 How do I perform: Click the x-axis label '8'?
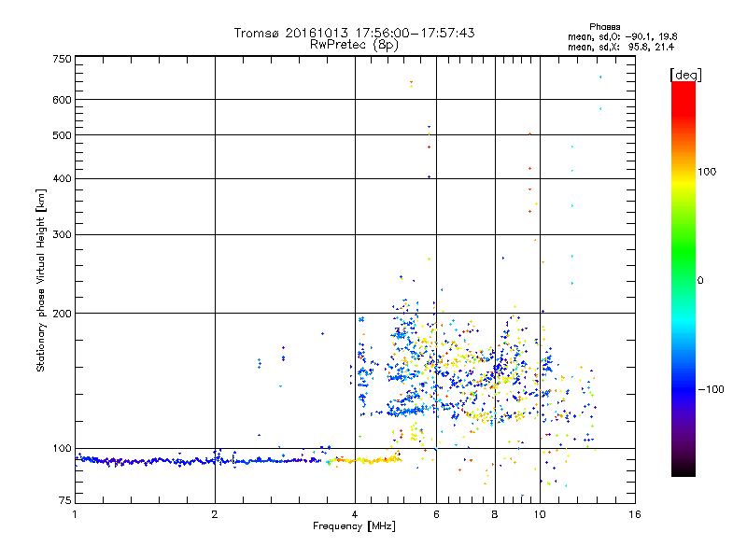(x=495, y=514)
